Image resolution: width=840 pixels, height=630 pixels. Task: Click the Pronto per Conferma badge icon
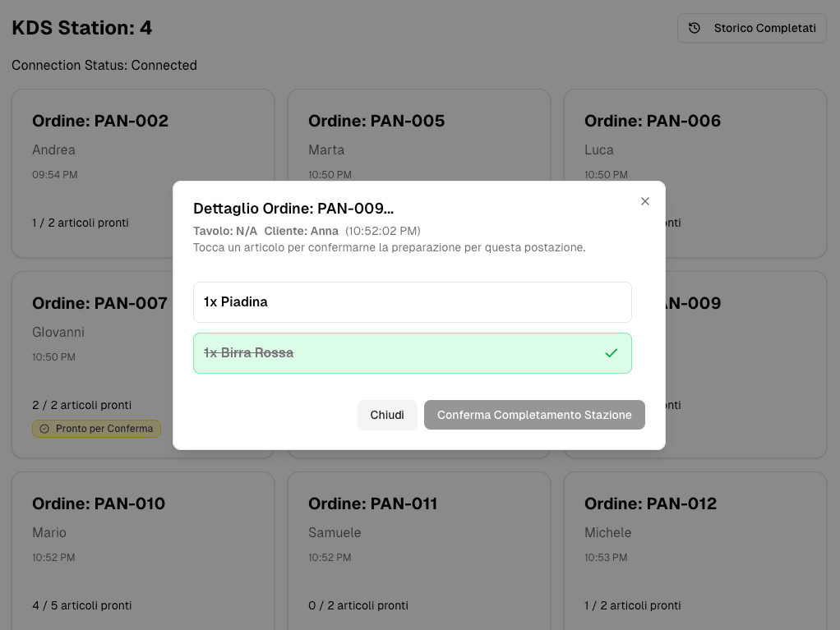click(44, 429)
